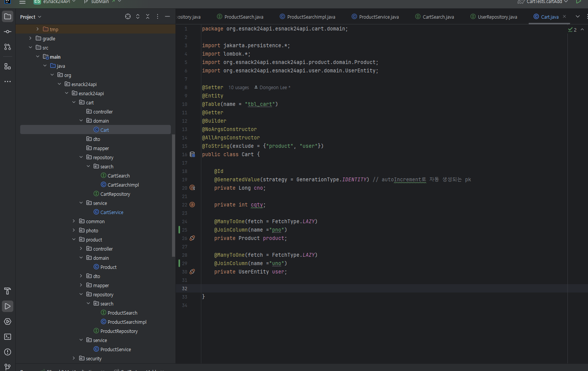Select CartRepository in the project tree
The image size is (588, 371).
pyautogui.click(x=115, y=194)
